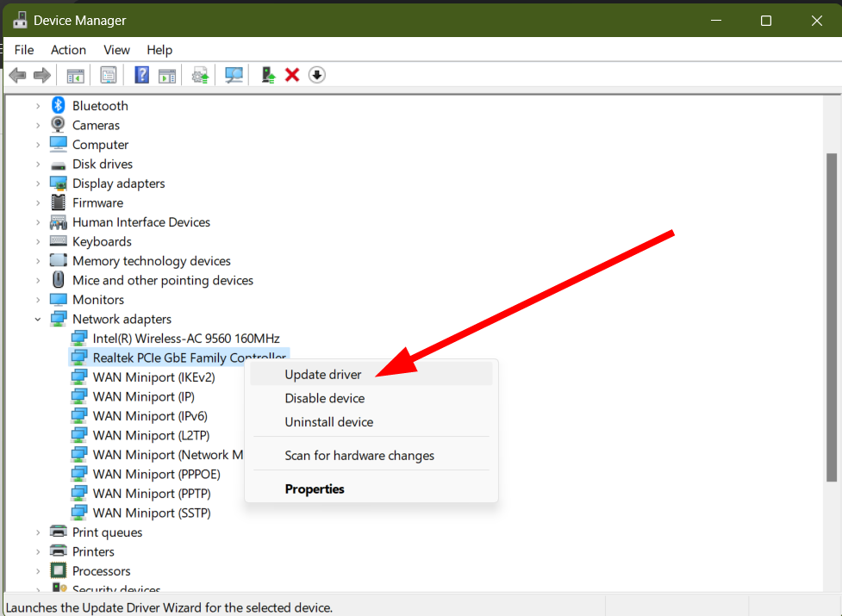Click the Display adapters icon
The image size is (842, 616).
pos(58,183)
